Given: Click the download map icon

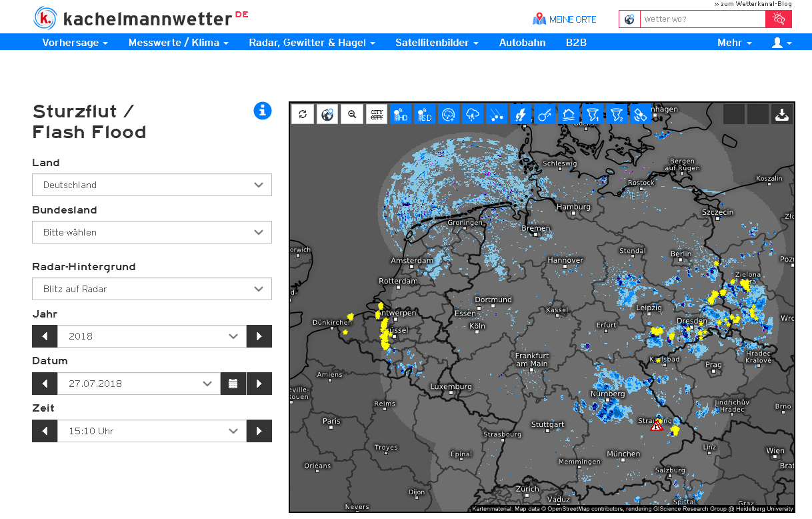Looking at the screenshot, I should pos(782,114).
